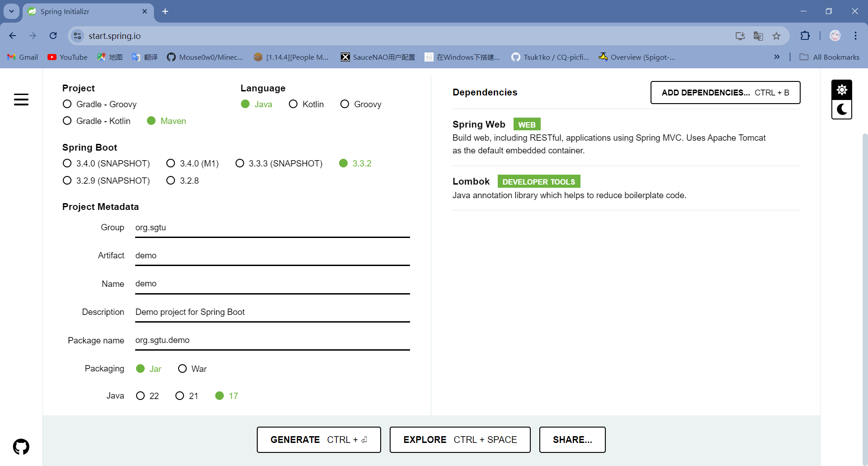The height and width of the screenshot is (466, 868).
Task: Bookmark this tab star icon
Action: tap(776, 36)
